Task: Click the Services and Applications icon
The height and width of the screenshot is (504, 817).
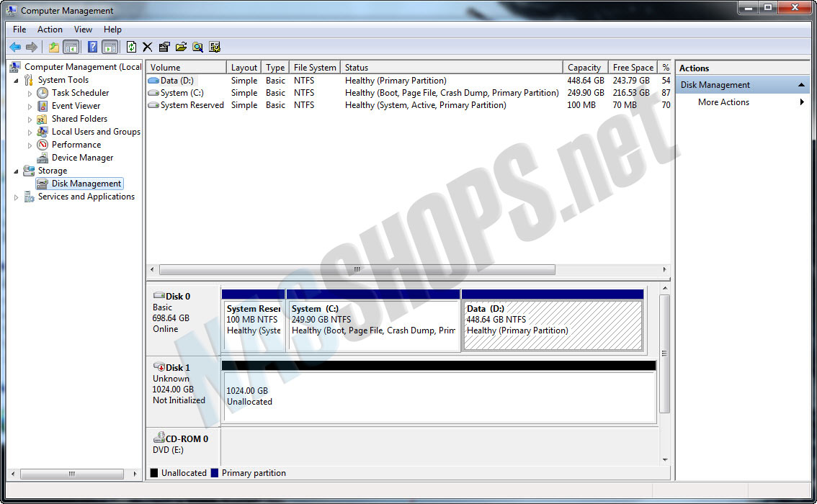Action: click(29, 197)
